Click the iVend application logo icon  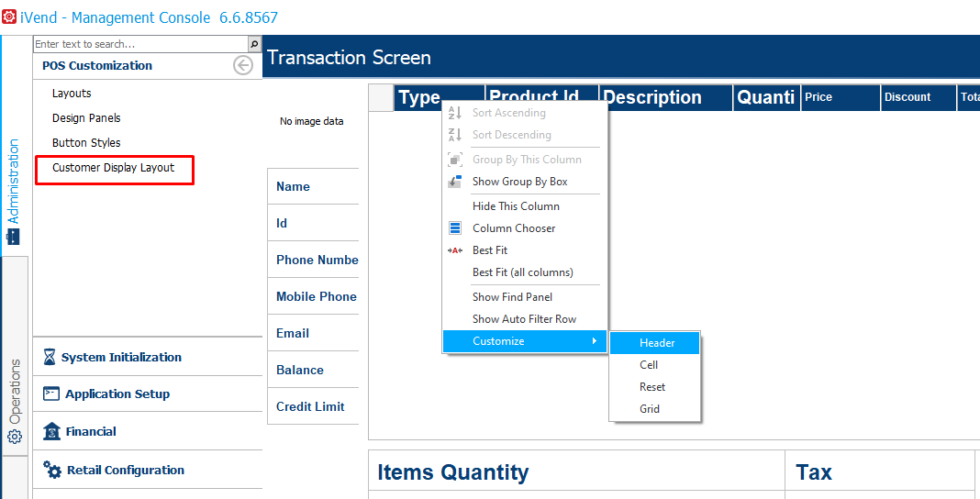[x=9, y=17]
